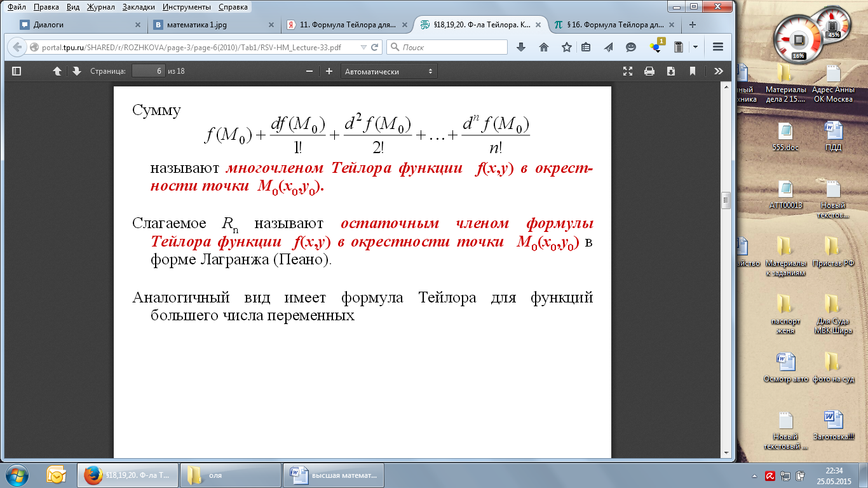Close the математика 1.jpg tab
This screenshot has width=868, height=488.
(271, 25)
